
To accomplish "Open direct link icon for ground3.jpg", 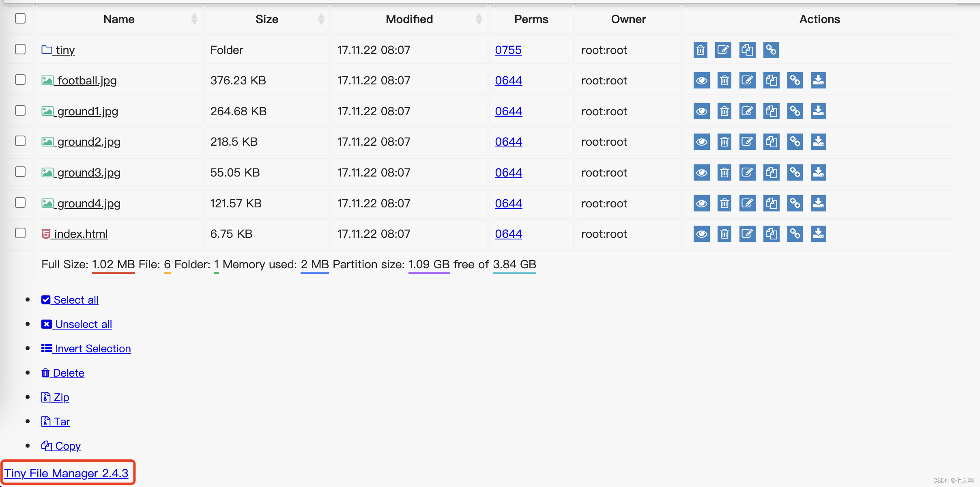I will (795, 173).
